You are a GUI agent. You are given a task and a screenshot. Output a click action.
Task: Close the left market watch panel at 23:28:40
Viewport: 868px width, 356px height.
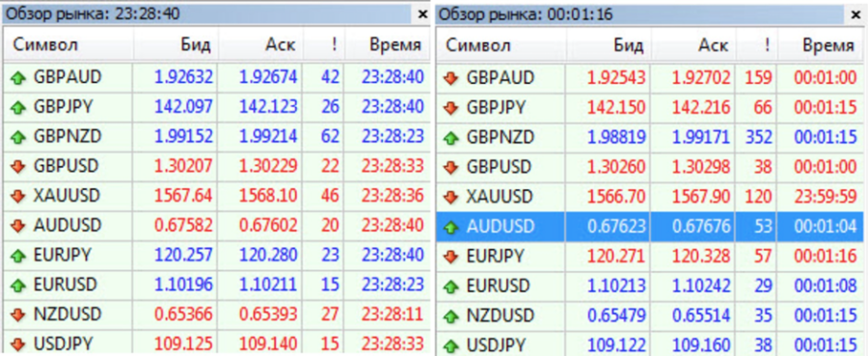(x=422, y=14)
